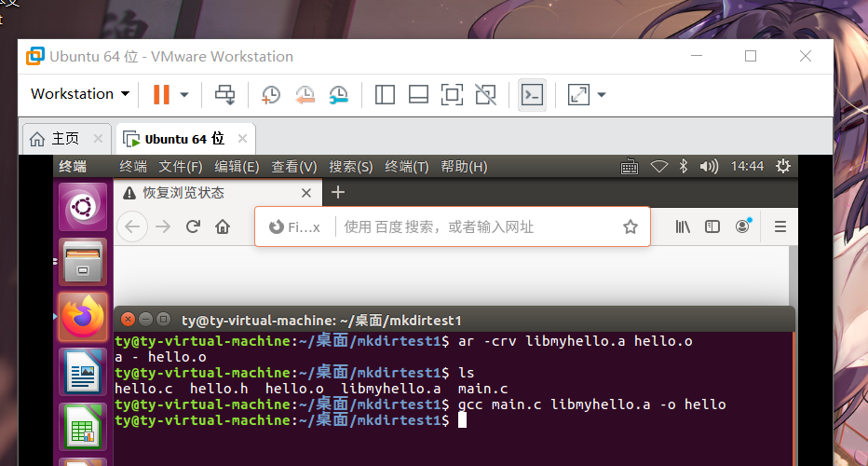The width and height of the screenshot is (868, 466).
Task: Click the terminal command prompt cursor
Action: click(462, 420)
